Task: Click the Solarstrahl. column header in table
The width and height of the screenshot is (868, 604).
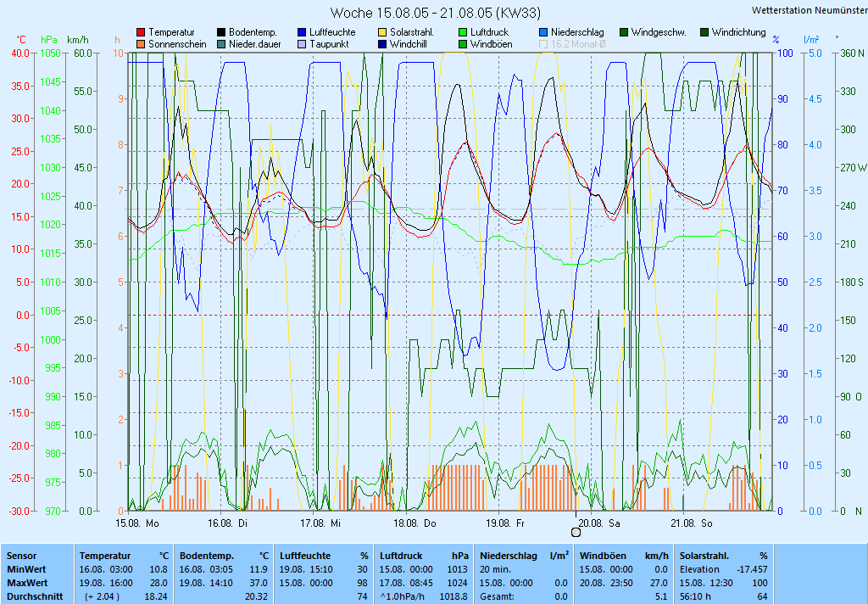Action: tap(704, 556)
